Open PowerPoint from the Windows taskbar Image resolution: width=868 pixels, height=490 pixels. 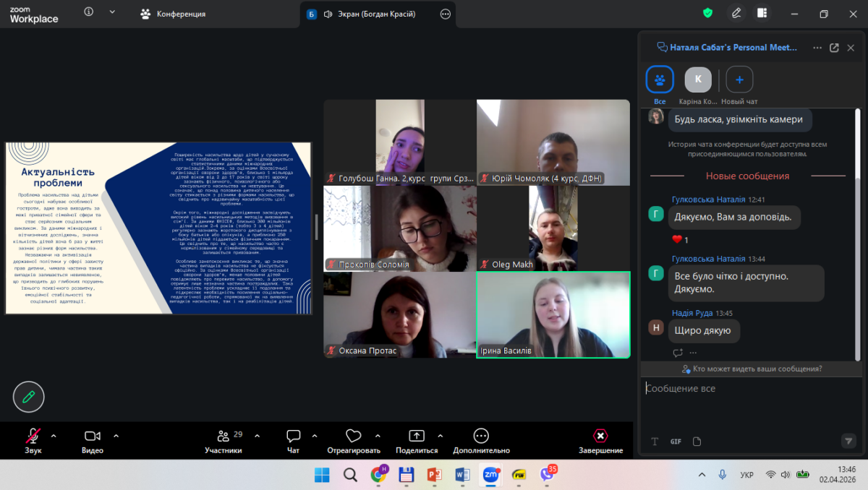434,475
